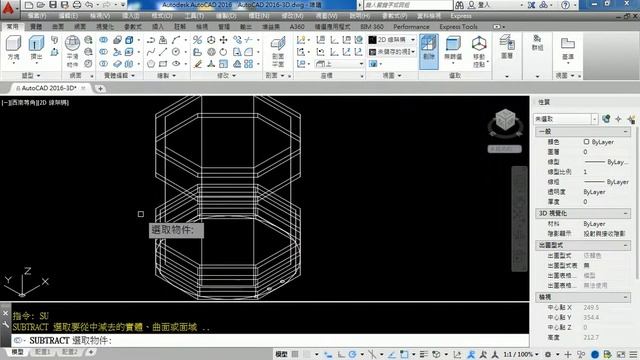This screenshot has height=360, width=640.
Task: Expand the 繪製 Draw panel flyout
Action: coord(167,76)
